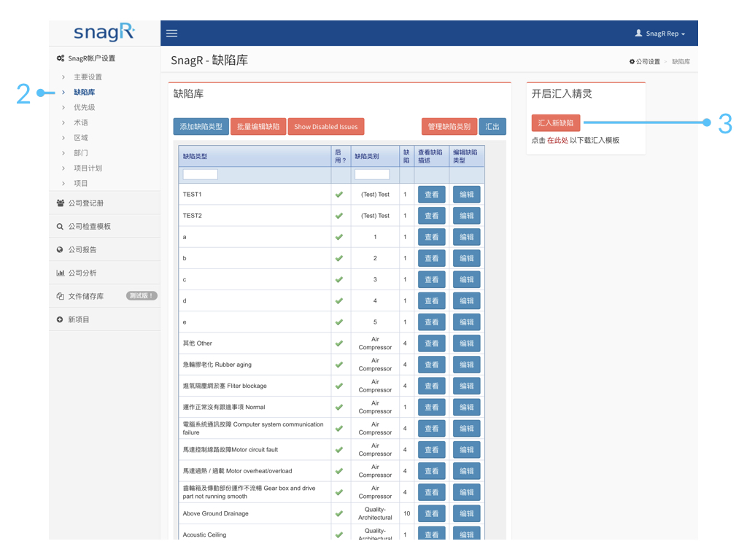Screen dimensions: 747x560
Task: Click the 公司分析 bar chart icon
Action: (61, 273)
